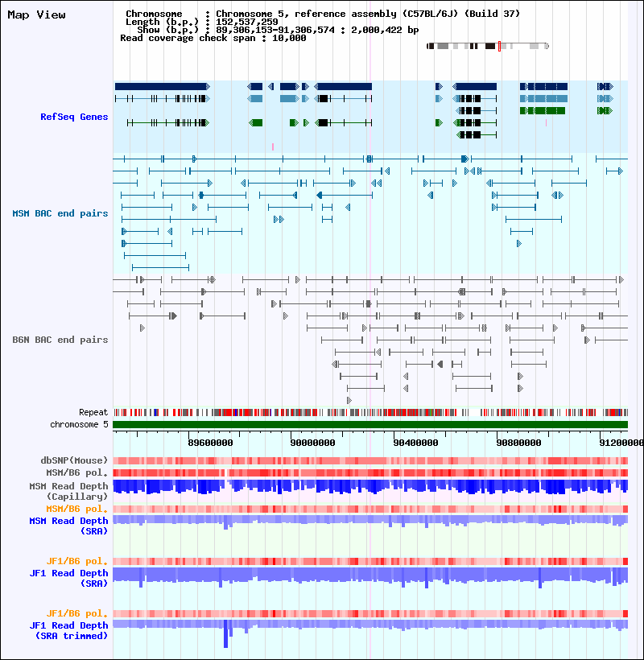The width and height of the screenshot is (644, 660).
Task: Click MSM Read Depth (Capillary) label
Action: tap(68, 491)
